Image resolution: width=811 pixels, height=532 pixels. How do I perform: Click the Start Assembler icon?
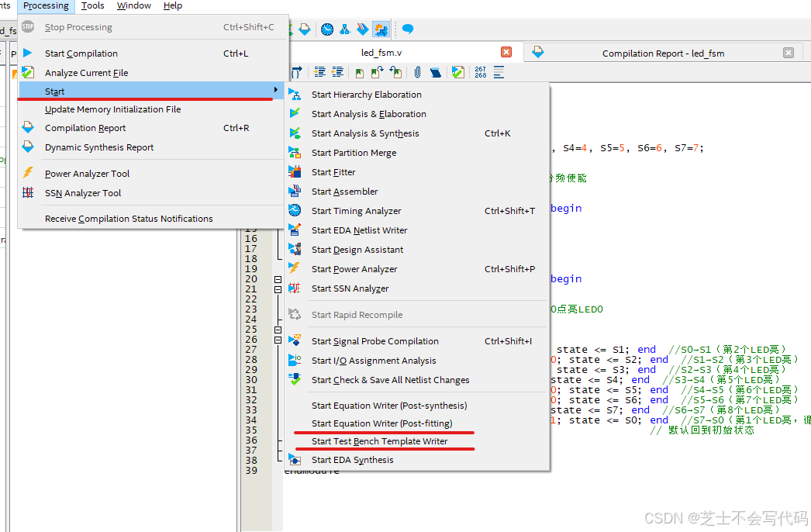click(295, 191)
